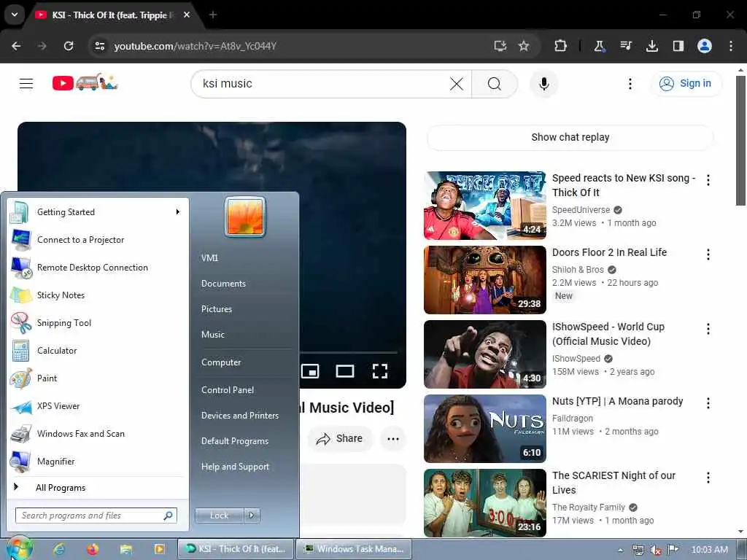Open options for Nuts YTP video
The height and width of the screenshot is (560, 747).
tap(708, 402)
